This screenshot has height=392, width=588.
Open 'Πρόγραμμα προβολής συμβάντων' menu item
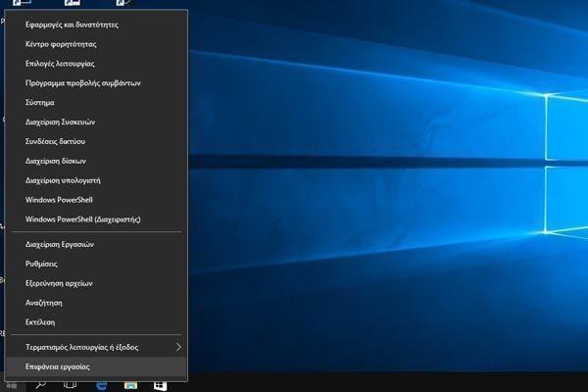(96, 83)
